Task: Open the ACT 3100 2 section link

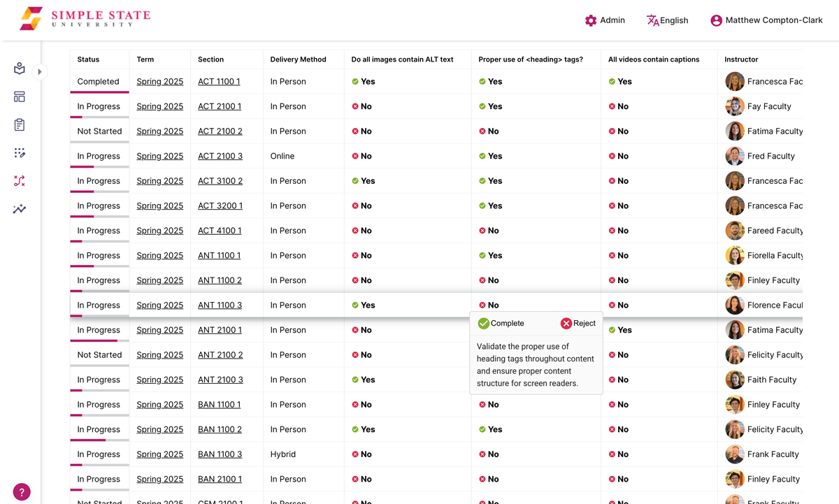Action: coord(220,181)
